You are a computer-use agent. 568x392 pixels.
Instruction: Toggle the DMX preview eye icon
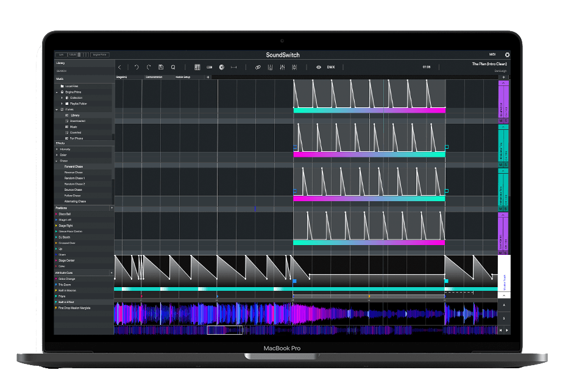coord(318,67)
